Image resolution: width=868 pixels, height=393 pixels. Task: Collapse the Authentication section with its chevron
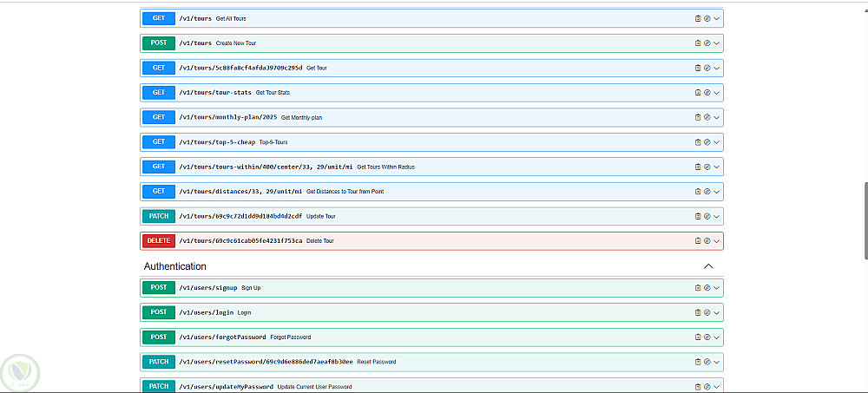click(708, 266)
